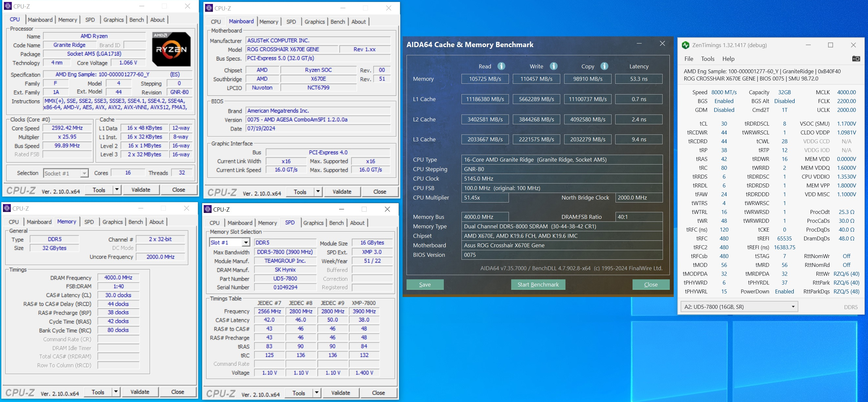Screen dimensions: 868x402
Task: Switch to Bench tab in CPU-Z CPU window
Action: tap(136, 20)
